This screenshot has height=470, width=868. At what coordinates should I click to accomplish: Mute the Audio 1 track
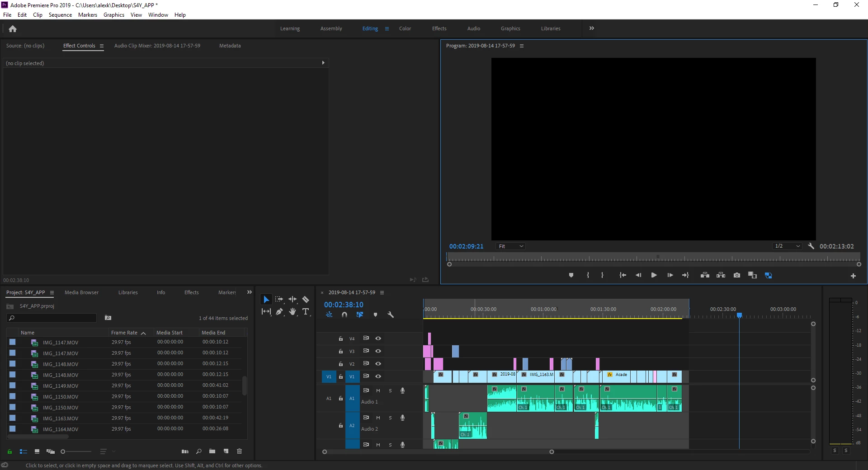point(378,391)
